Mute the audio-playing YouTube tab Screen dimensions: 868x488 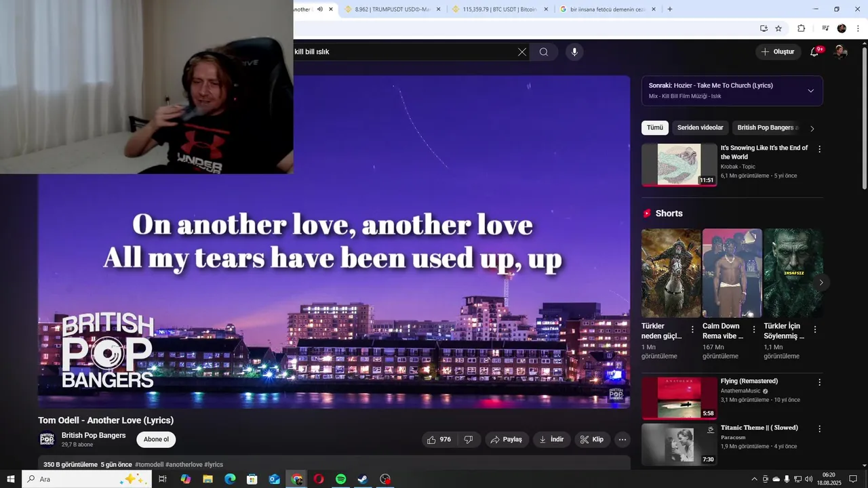point(320,9)
